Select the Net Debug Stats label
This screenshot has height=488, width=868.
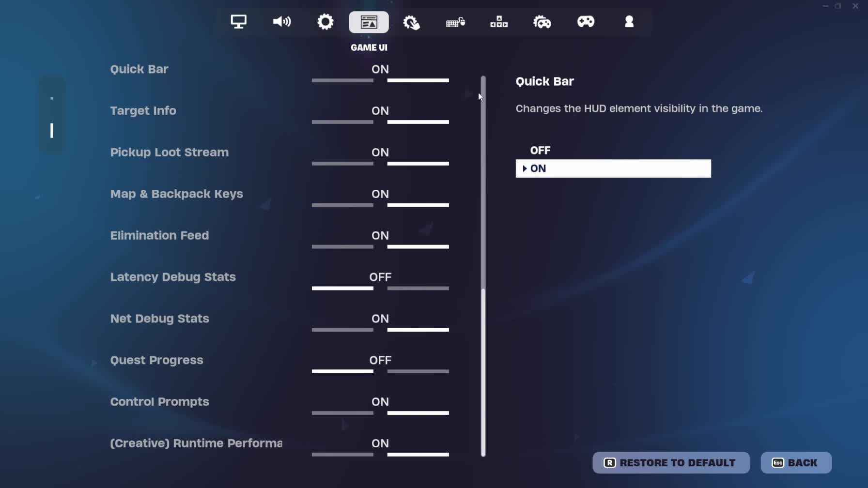[x=159, y=319]
